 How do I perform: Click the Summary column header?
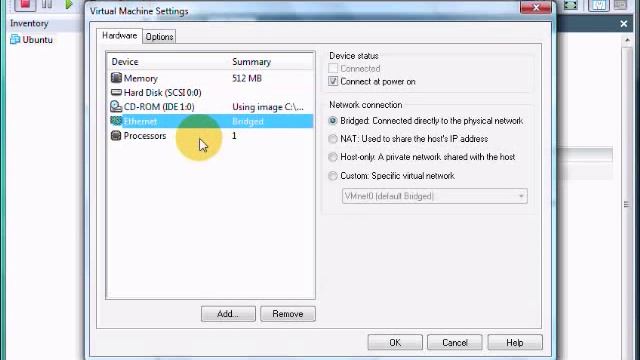click(x=251, y=62)
